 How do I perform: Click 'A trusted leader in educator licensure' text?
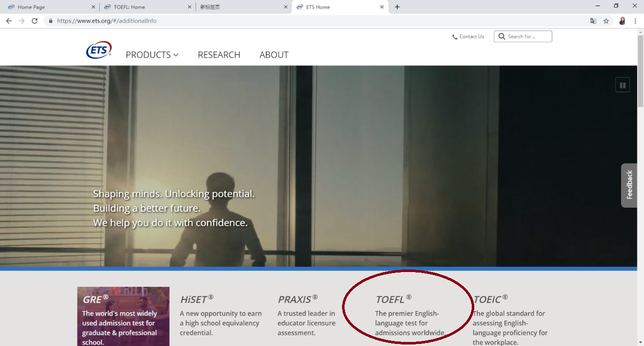click(306, 323)
